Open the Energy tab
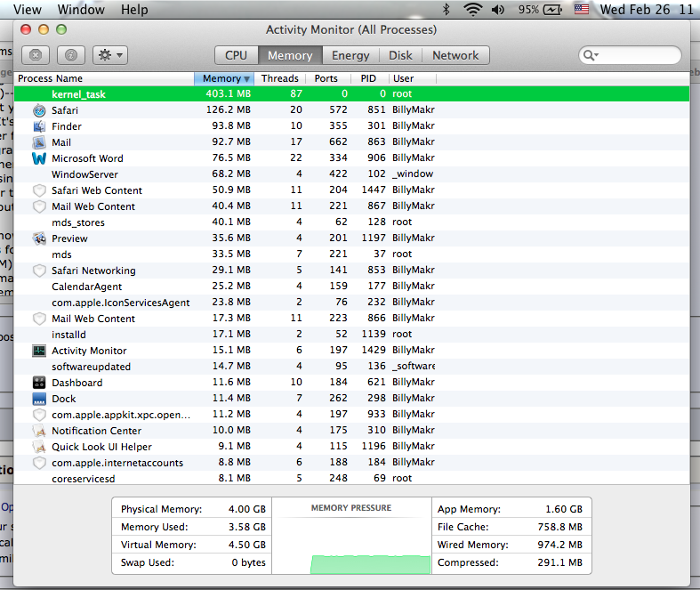This screenshot has height=590, width=700. point(350,55)
